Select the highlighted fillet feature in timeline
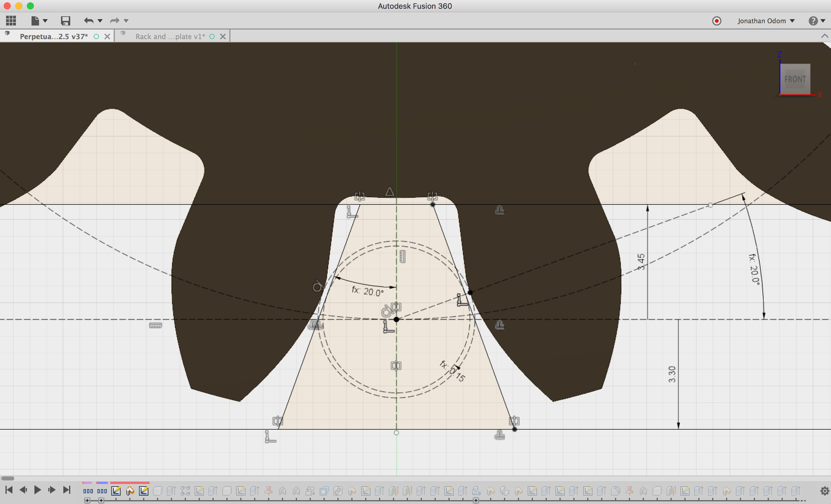 (130, 490)
